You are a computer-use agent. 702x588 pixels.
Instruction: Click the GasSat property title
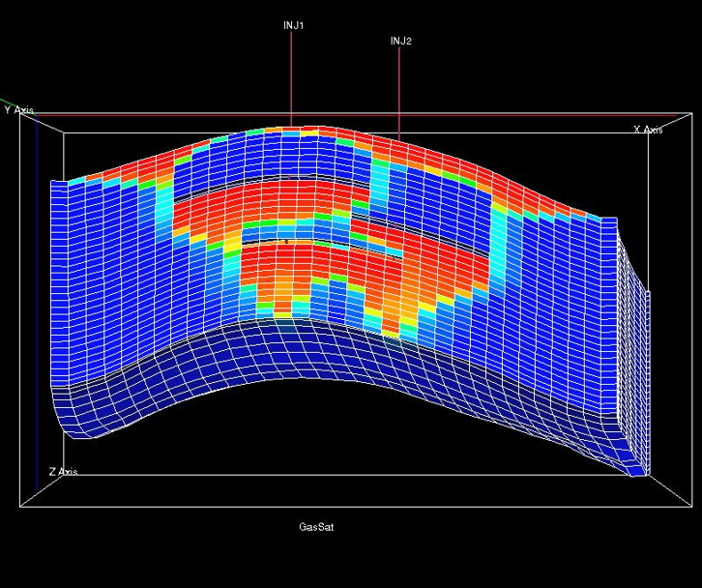click(x=317, y=527)
